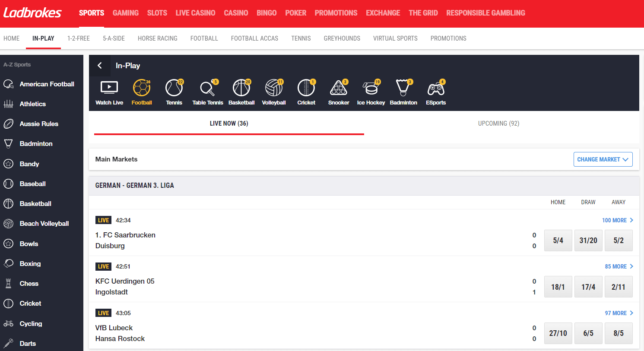Open the Change Market dropdown
Image resolution: width=644 pixels, height=351 pixels.
pyautogui.click(x=603, y=159)
